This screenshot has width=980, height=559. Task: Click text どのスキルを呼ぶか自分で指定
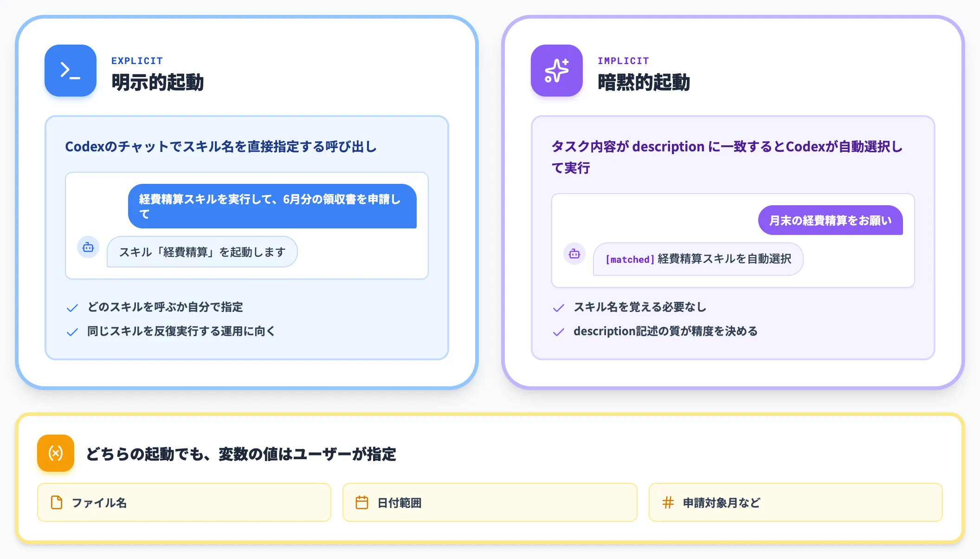[x=165, y=307]
